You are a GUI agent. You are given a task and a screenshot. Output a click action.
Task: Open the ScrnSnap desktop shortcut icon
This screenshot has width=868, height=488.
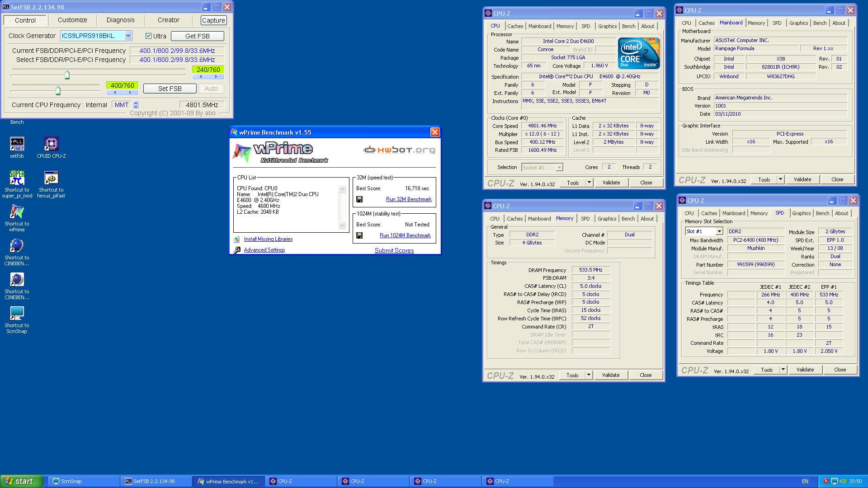click(x=17, y=313)
